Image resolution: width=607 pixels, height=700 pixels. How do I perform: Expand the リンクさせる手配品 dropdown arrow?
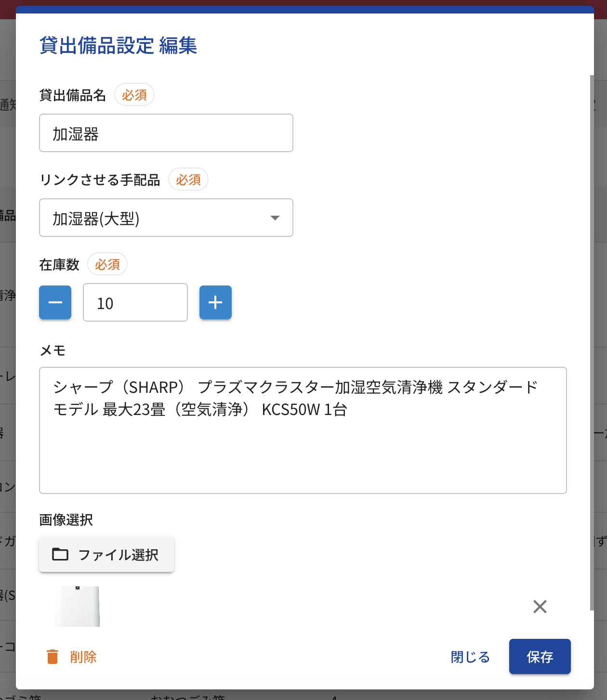point(275,218)
